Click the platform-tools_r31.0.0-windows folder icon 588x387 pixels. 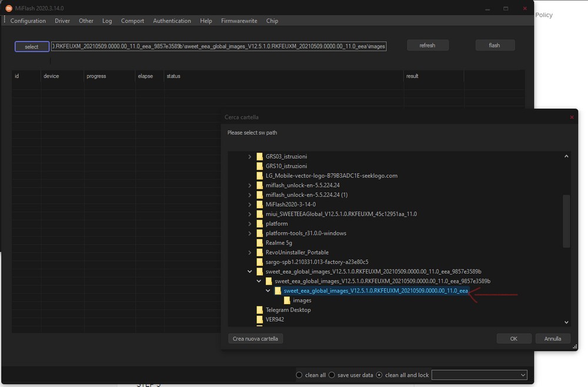tap(260, 233)
